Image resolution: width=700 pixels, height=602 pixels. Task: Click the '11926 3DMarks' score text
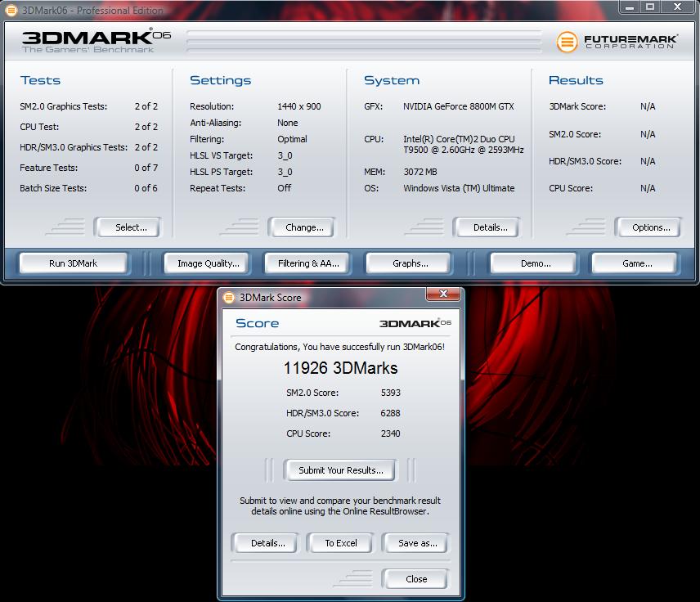(340, 368)
